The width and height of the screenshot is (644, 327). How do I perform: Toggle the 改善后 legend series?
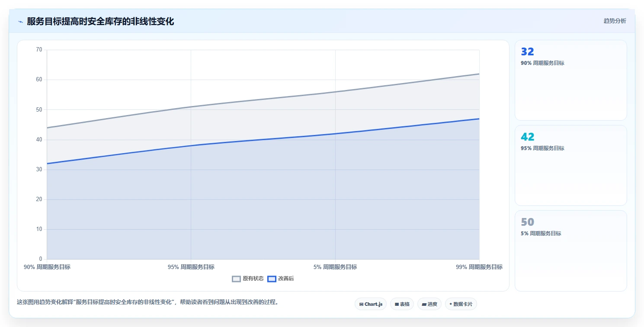point(281,279)
